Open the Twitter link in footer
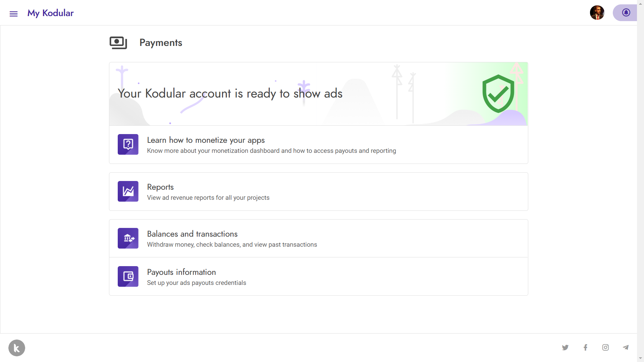 (x=565, y=348)
